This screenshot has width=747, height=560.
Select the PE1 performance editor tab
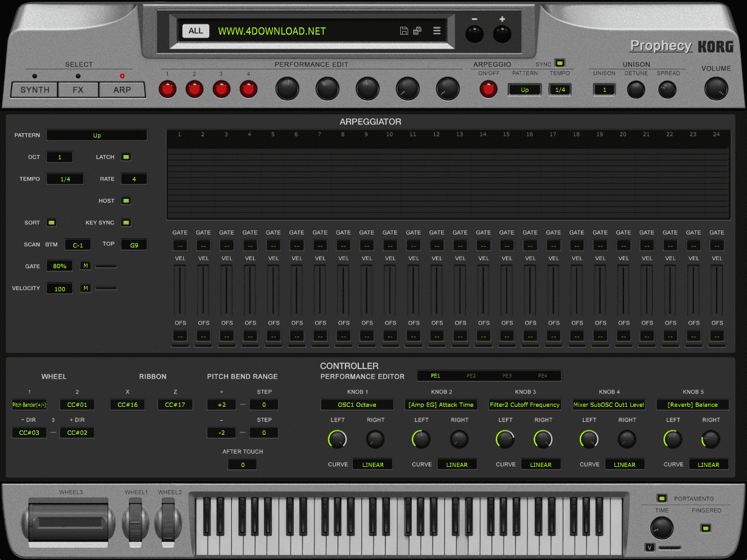click(x=436, y=376)
